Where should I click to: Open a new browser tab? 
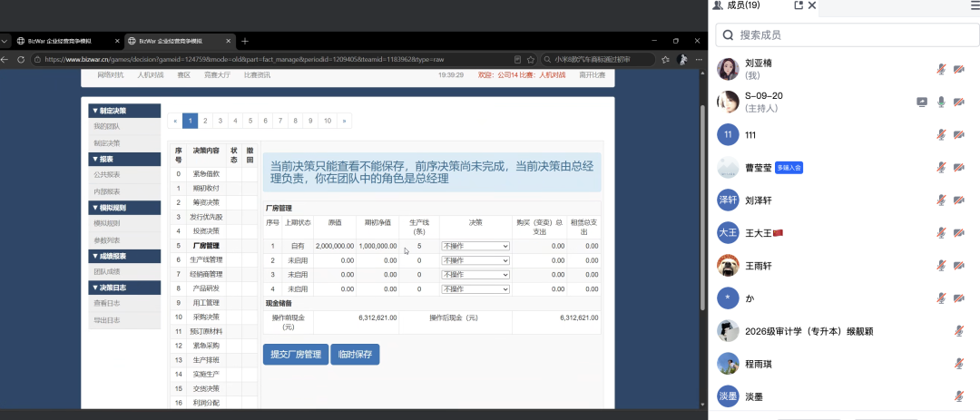pyautogui.click(x=245, y=41)
